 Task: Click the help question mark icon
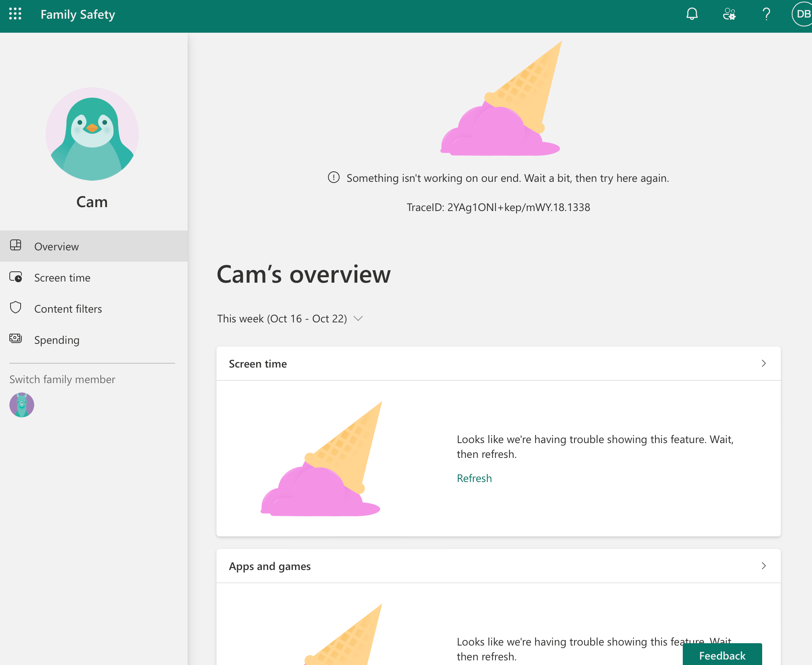point(766,14)
